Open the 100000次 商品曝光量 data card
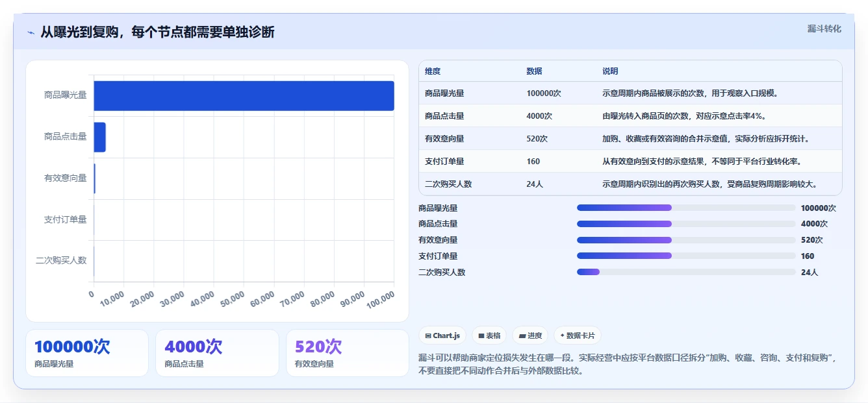868x403 pixels. click(x=87, y=353)
